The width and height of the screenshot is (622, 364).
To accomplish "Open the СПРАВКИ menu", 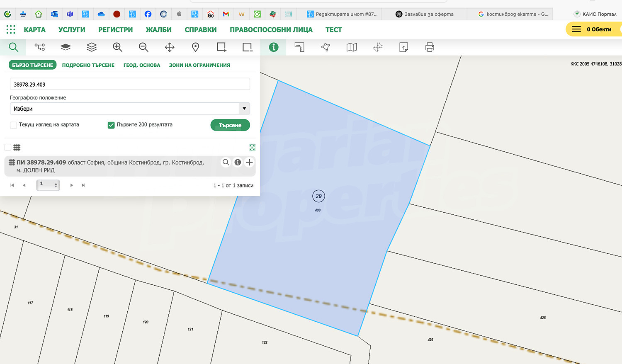I will [x=201, y=30].
